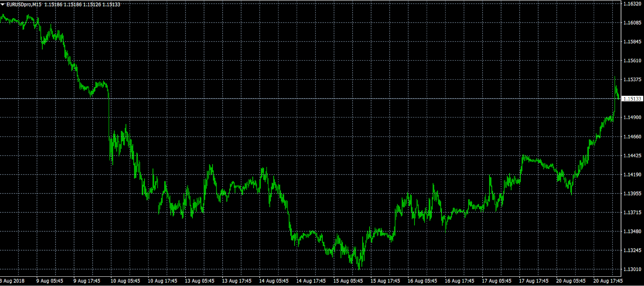Viewport: 644px width, 286px height.
Task: Select price scale value 1.13955
Action: pos(632,193)
